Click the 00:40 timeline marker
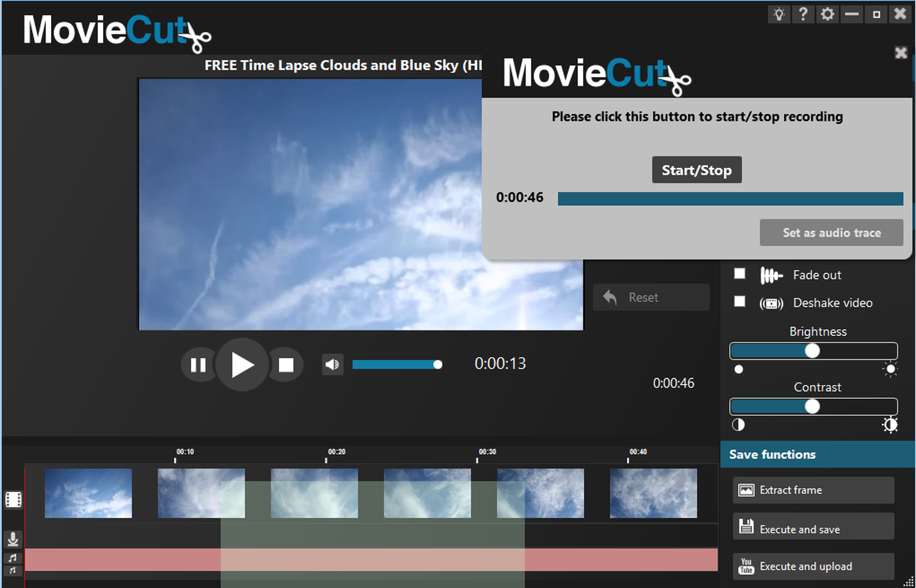The width and height of the screenshot is (916, 588). [638, 452]
